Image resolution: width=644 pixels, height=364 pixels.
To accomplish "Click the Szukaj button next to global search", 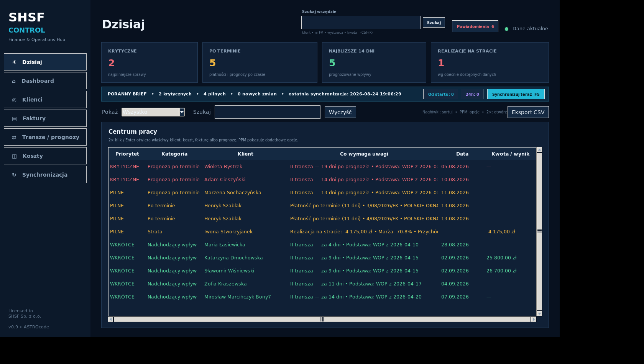I will click(434, 23).
